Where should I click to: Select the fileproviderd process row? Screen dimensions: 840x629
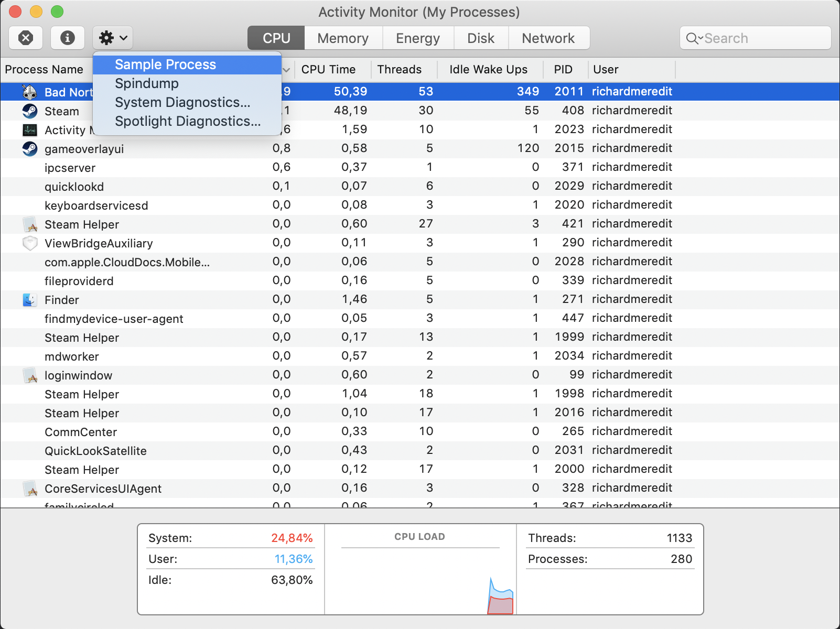click(420, 280)
